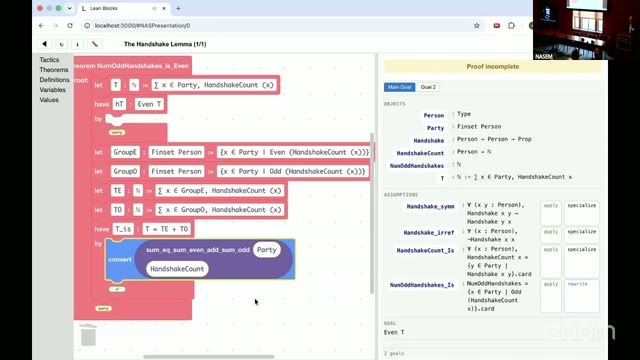Click the TE variable name field
The height and width of the screenshot is (360, 640).
tap(118, 191)
